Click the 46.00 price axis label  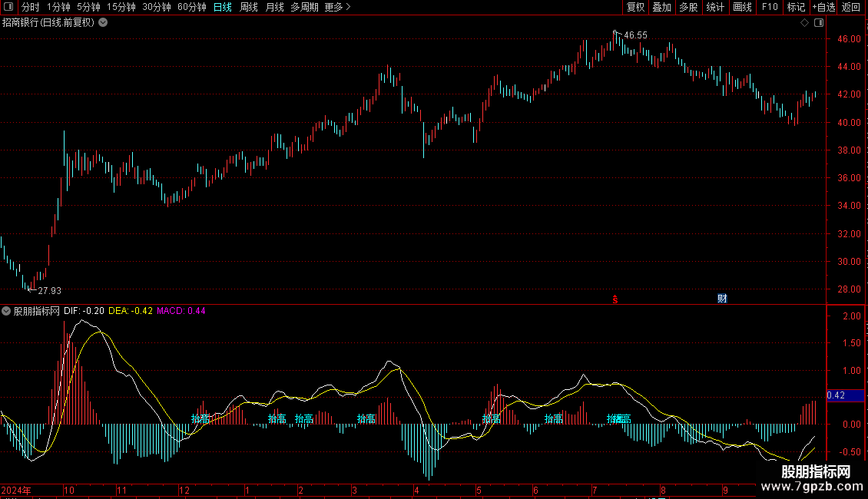[849, 39]
